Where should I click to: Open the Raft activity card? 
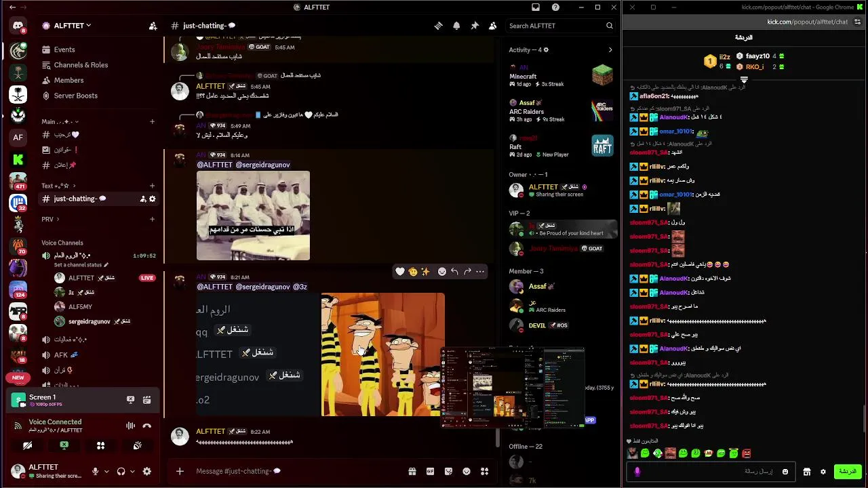coord(561,146)
